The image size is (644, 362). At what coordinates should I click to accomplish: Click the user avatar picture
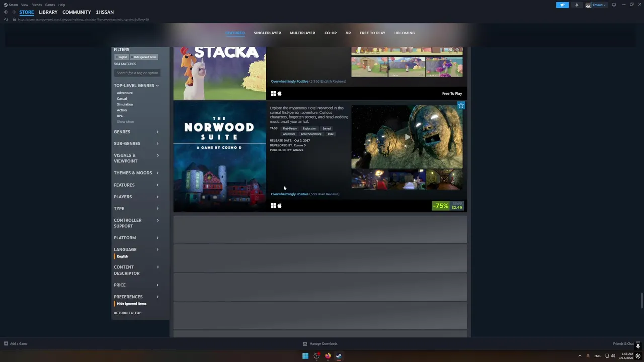588,5
